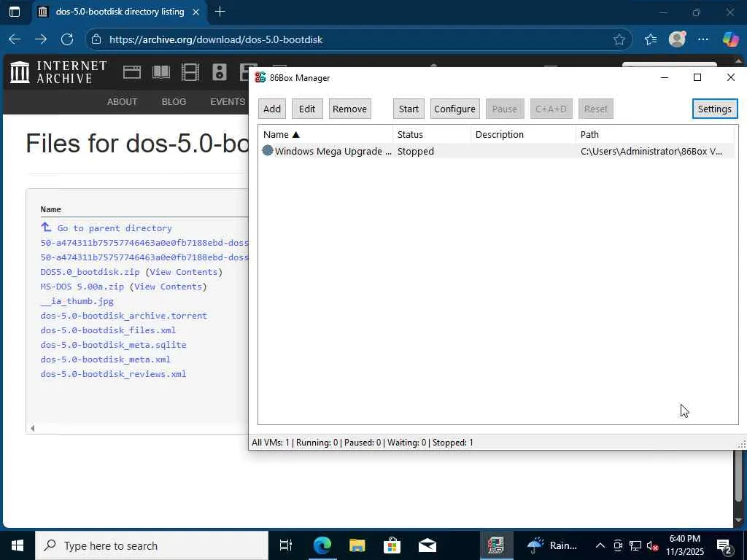Screen dimensions: 747x560
Task: View Contents of DOS5.0_bootdisk.zip
Action: 184,272
